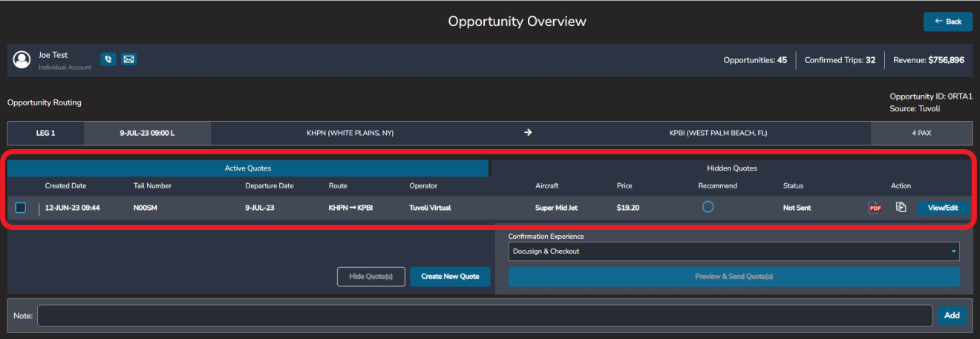Select the Recommend radio circle
Viewport: 980px width, 339px height.
[708, 208]
